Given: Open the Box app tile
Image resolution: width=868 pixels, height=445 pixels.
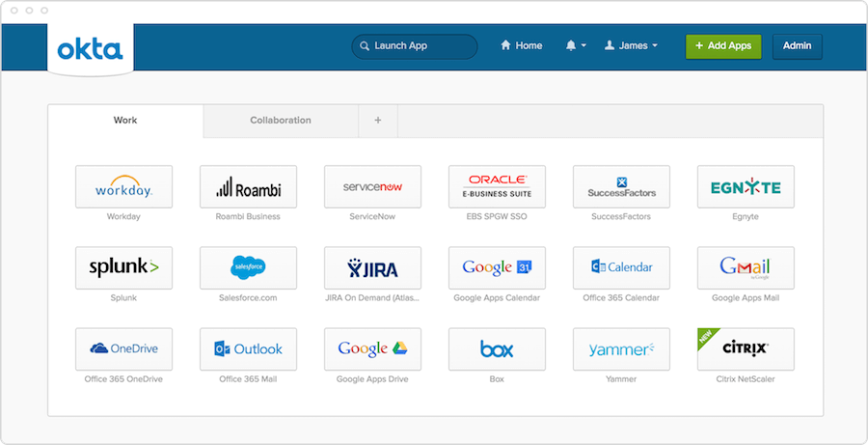Looking at the screenshot, I should pos(497,348).
